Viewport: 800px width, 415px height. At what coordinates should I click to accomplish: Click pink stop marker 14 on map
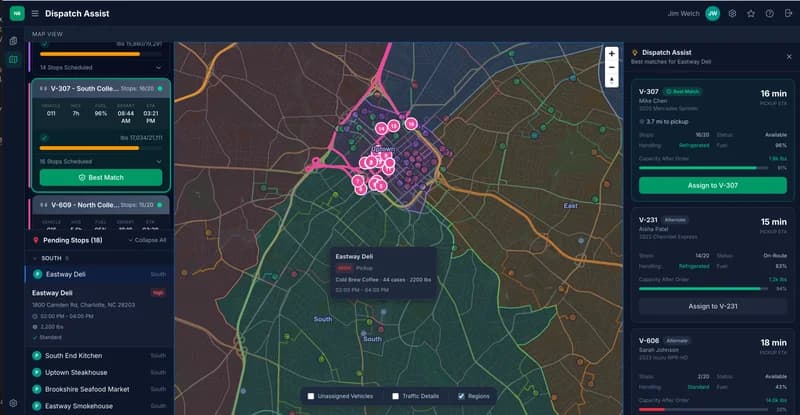[x=381, y=129]
